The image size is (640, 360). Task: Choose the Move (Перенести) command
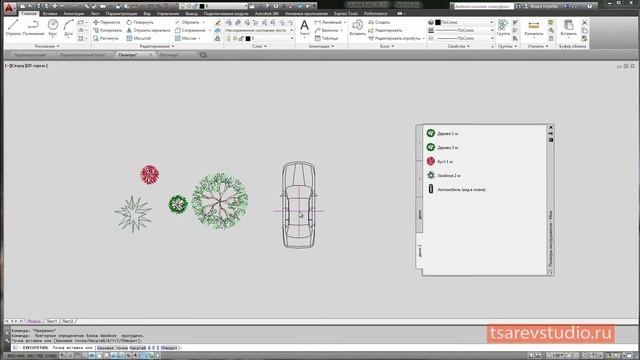point(107,22)
